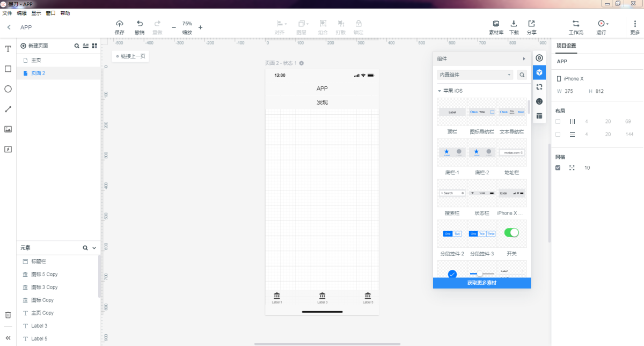The image size is (644, 346).
Task: Expand the 元素 panel chevron
Action: (94, 248)
